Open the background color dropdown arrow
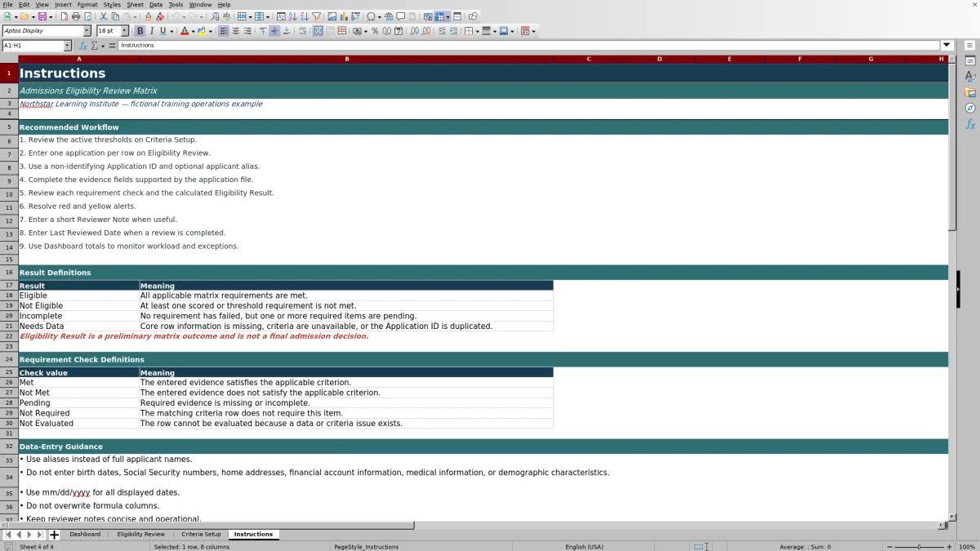The width and height of the screenshot is (980, 551). click(x=211, y=31)
